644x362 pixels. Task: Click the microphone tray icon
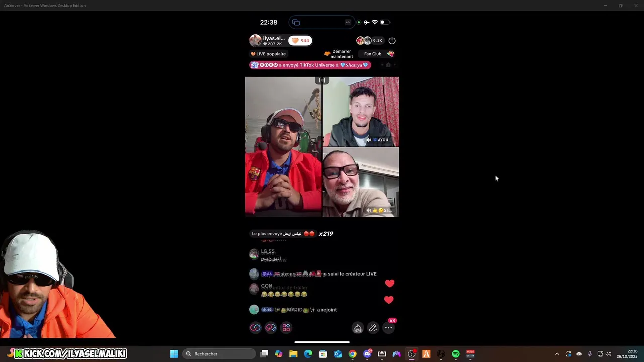(589, 354)
